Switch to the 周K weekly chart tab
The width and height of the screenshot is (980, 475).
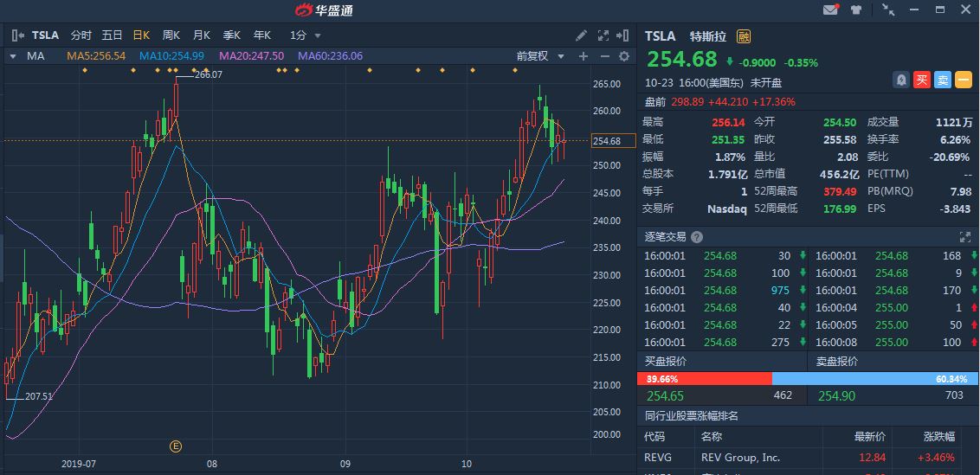tap(171, 35)
